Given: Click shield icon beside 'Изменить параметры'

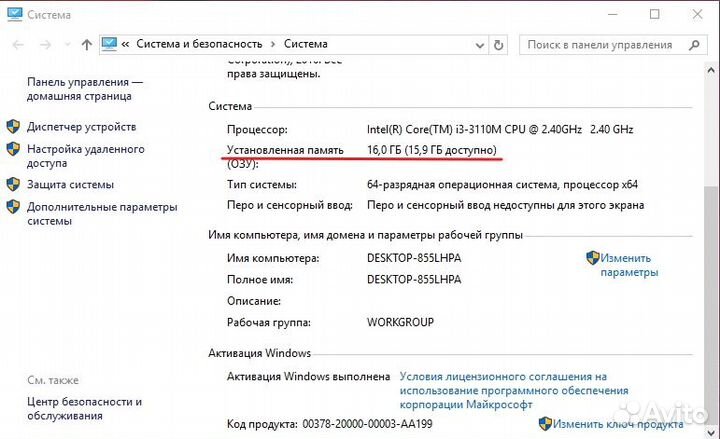Looking at the screenshot, I should tap(593, 258).
